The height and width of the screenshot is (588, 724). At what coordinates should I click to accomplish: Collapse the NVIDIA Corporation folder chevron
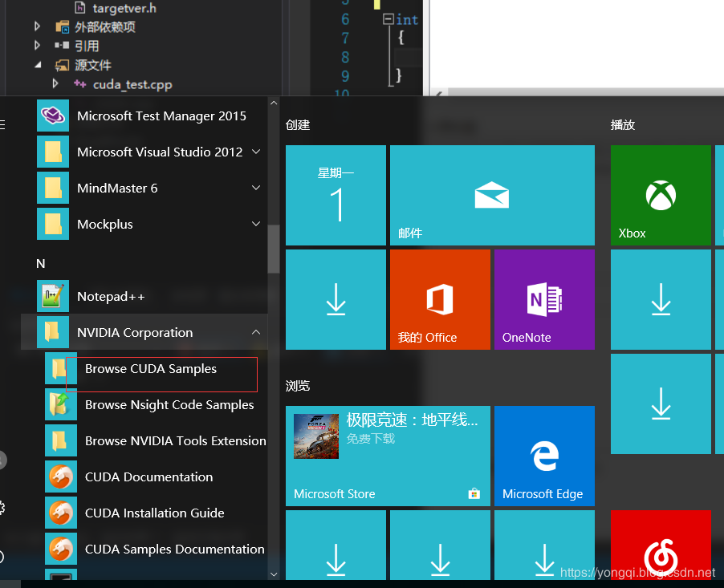coord(256,332)
